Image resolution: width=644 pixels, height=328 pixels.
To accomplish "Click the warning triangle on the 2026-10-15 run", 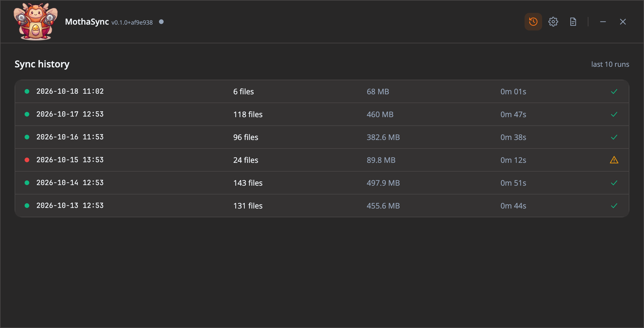I will [614, 160].
